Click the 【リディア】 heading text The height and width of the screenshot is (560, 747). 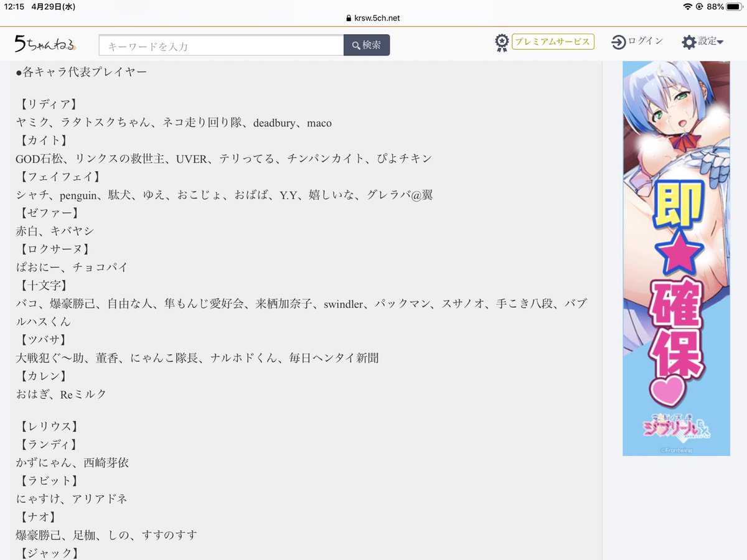(x=48, y=105)
